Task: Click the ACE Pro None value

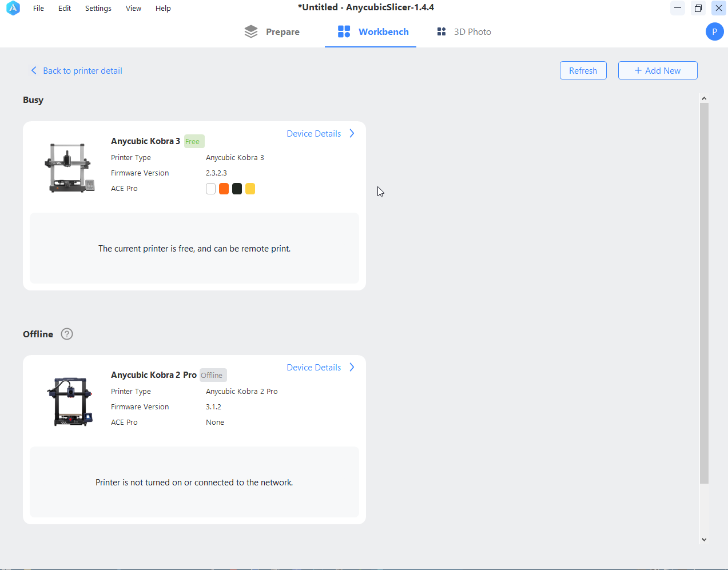Action: (215, 422)
